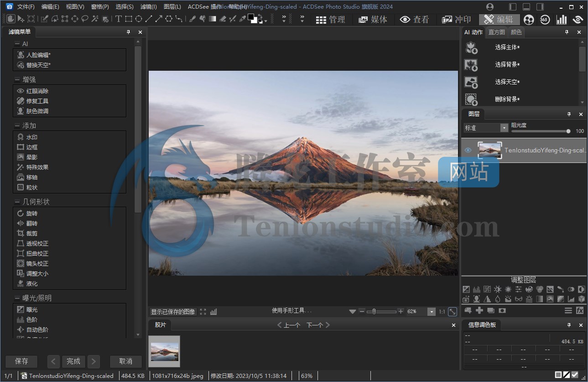This screenshot has height=382, width=588.
Task: Click the 保存 button
Action: click(21, 361)
